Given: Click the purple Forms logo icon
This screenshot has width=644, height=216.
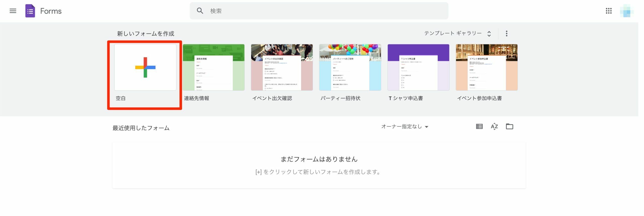Looking at the screenshot, I should click(x=30, y=11).
